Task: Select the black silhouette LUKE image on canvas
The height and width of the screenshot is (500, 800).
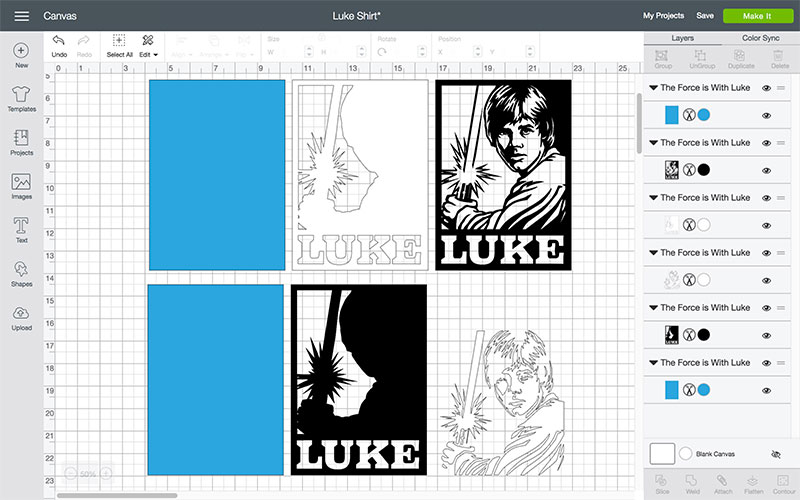Action: [x=359, y=380]
